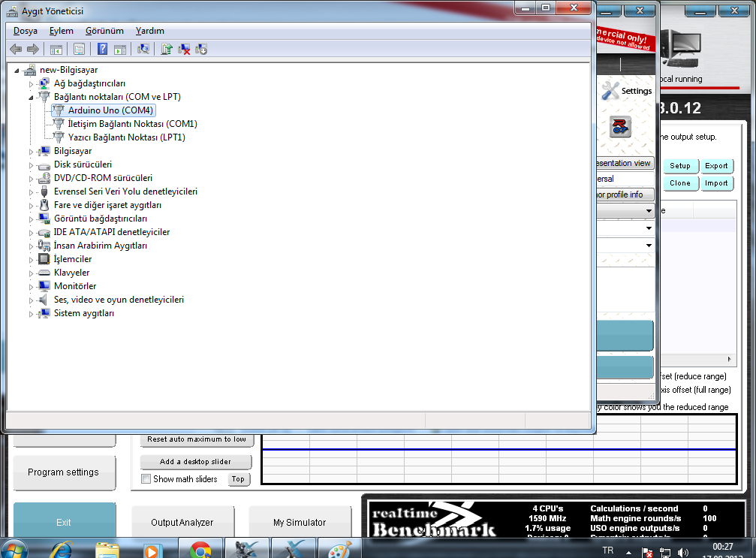Click the Exit button

click(x=64, y=520)
